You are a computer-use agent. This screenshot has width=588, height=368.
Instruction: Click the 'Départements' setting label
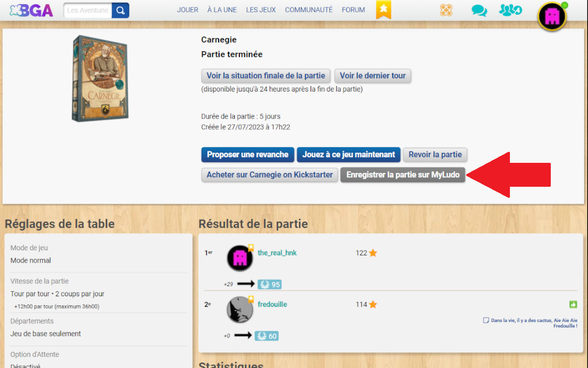point(32,321)
